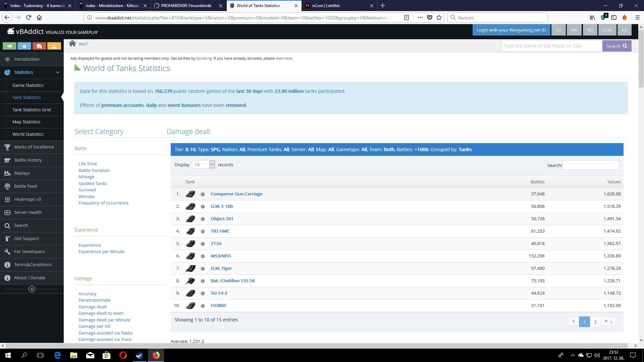
Task: Open the Display records count dropdown
Action: click(203, 165)
